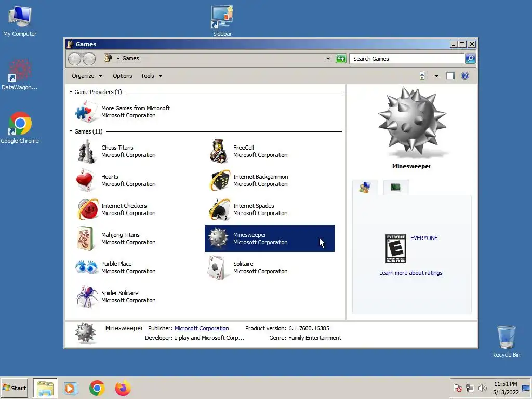Screen dimensions: 532x399
Task: Select the Hearts game icon
Action: pyautogui.click(x=85, y=180)
